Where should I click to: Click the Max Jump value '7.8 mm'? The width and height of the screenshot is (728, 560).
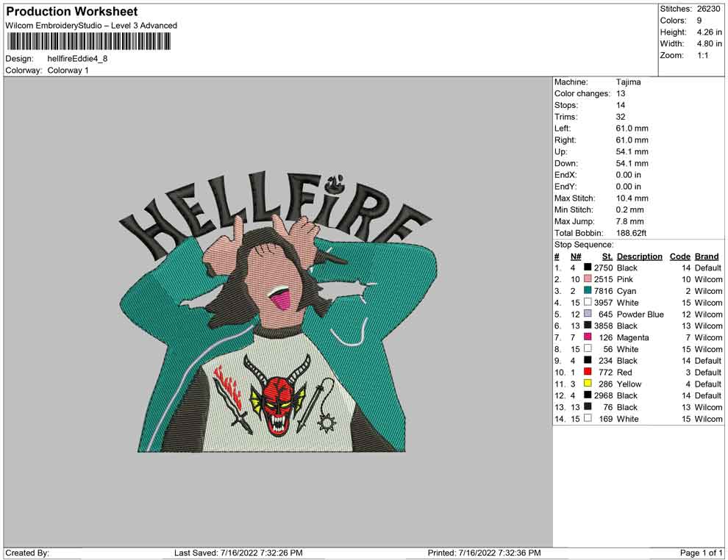click(630, 221)
